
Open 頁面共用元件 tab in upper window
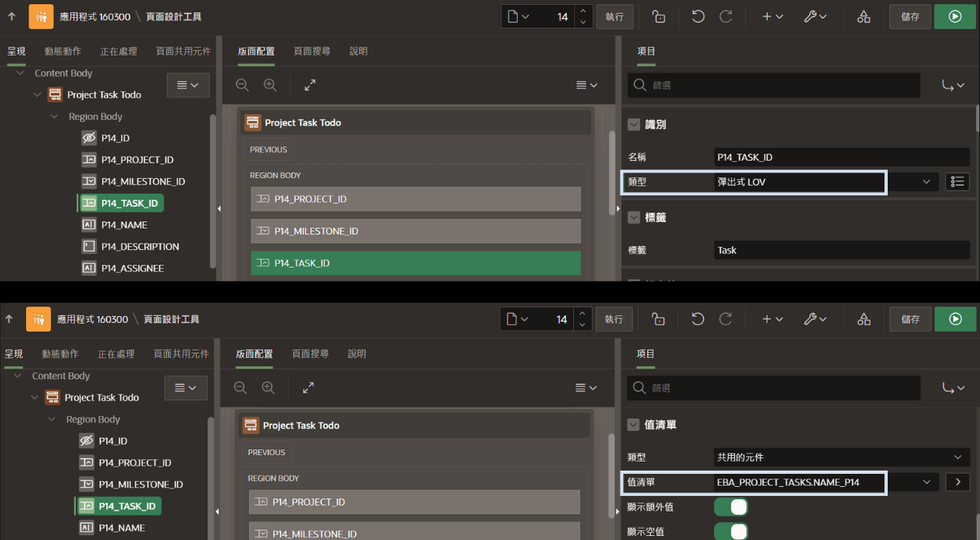(x=184, y=51)
